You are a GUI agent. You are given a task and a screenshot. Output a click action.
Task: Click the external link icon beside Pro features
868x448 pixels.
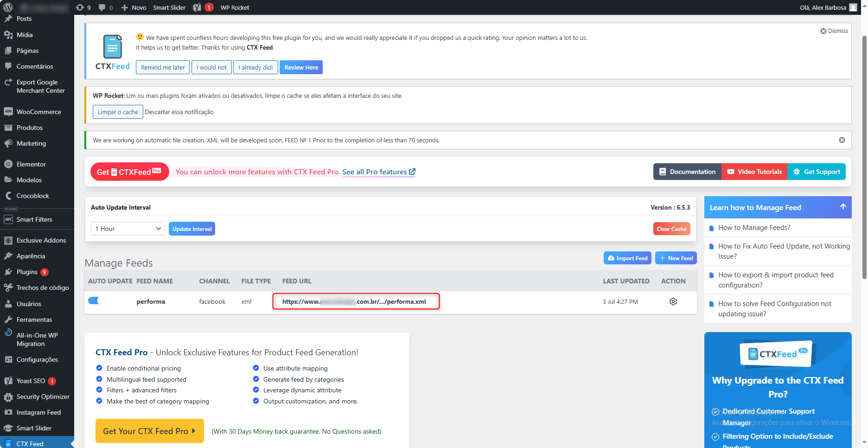(x=412, y=172)
